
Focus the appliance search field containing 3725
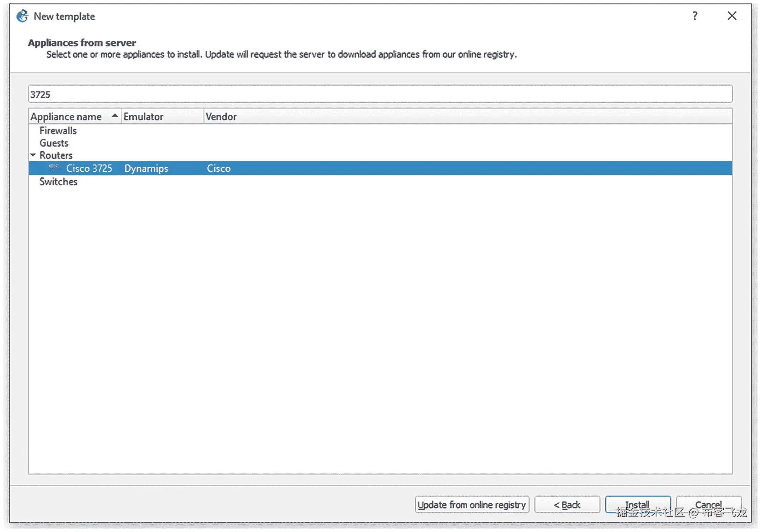[x=380, y=94]
